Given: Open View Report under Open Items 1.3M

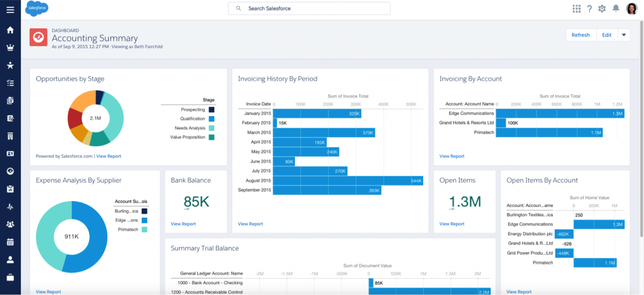Looking at the screenshot, I should coord(452,224).
